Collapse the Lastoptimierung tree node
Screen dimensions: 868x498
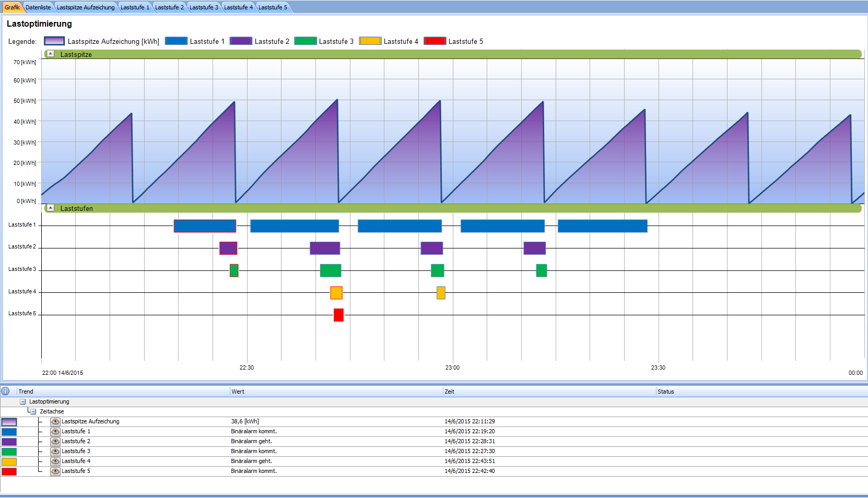22,402
